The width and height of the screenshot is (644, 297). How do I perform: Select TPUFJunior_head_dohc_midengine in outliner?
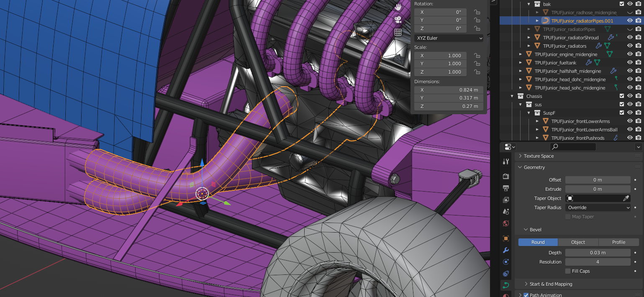pos(570,79)
